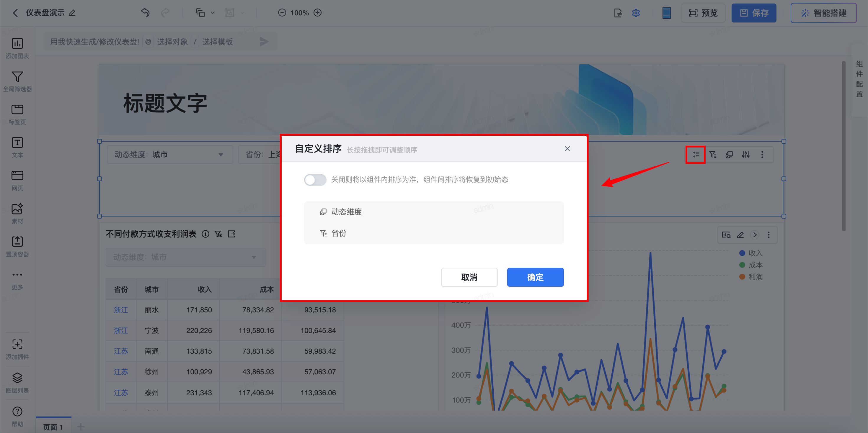868x433 pixels.
Task: Click the 取消 cancel button
Action: [469, 277]
